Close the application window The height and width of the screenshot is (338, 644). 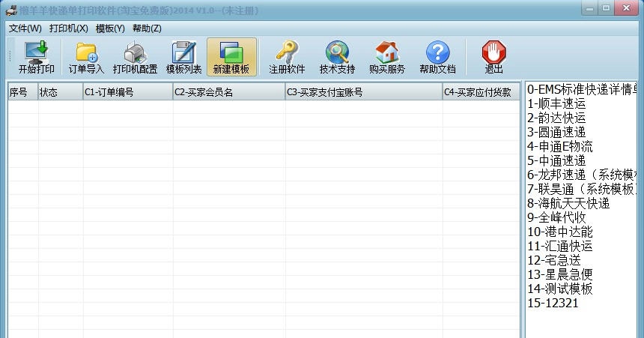[x=627, y=8]
